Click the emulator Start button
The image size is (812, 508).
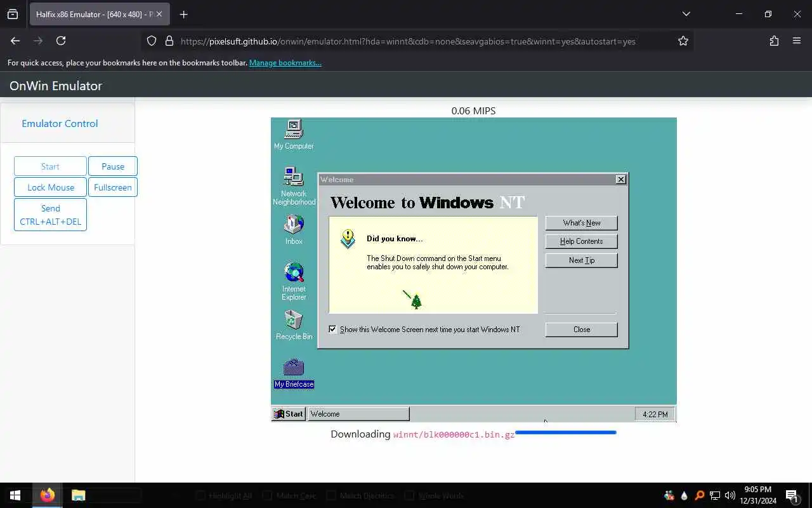(50, 166)
